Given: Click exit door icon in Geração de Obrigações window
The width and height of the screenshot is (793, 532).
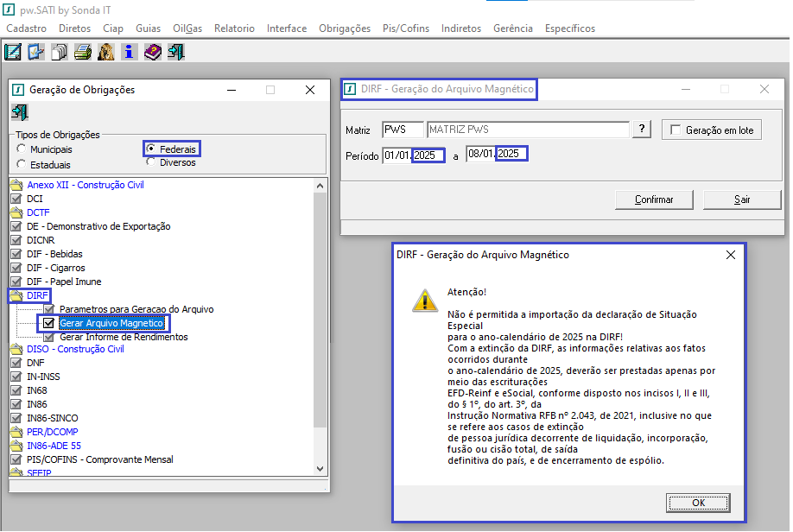Looking at the screenshot, I should click(x=20, y=112).
